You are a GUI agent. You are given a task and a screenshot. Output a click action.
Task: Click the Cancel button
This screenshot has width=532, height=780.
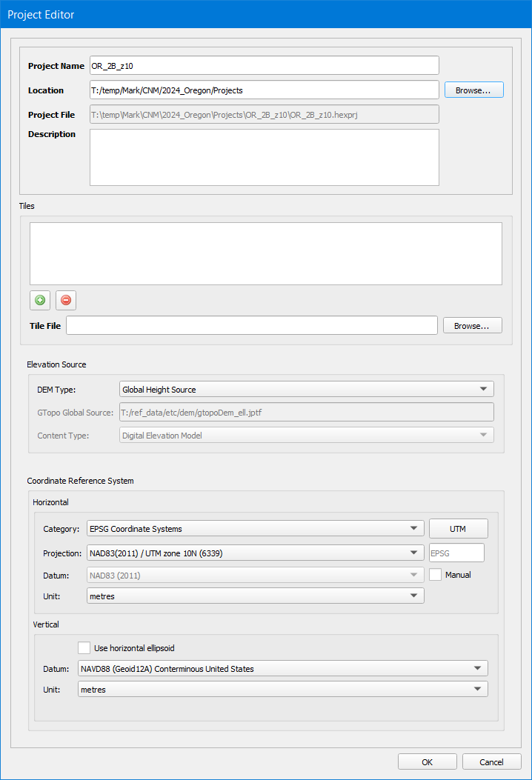(x=491, y=761)
